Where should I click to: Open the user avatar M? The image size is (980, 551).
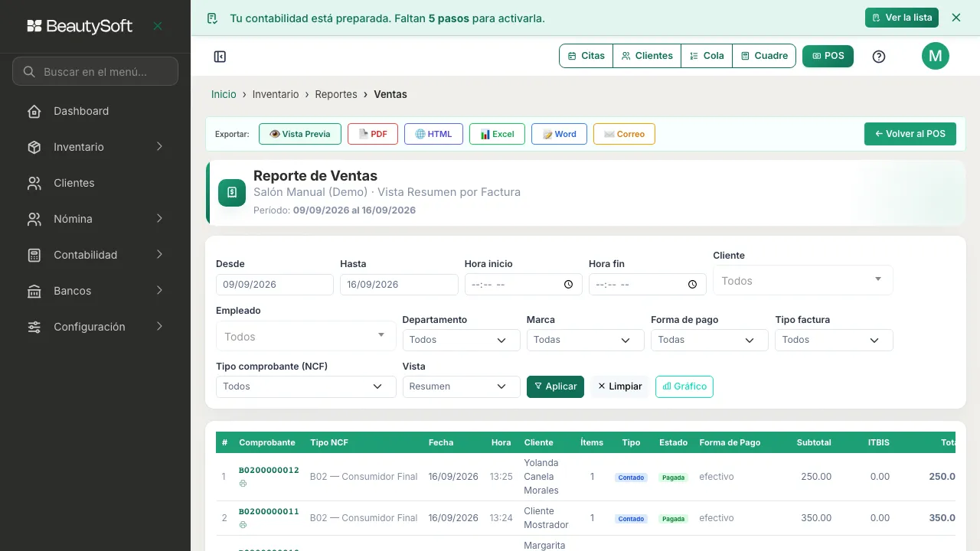point(936,56)
